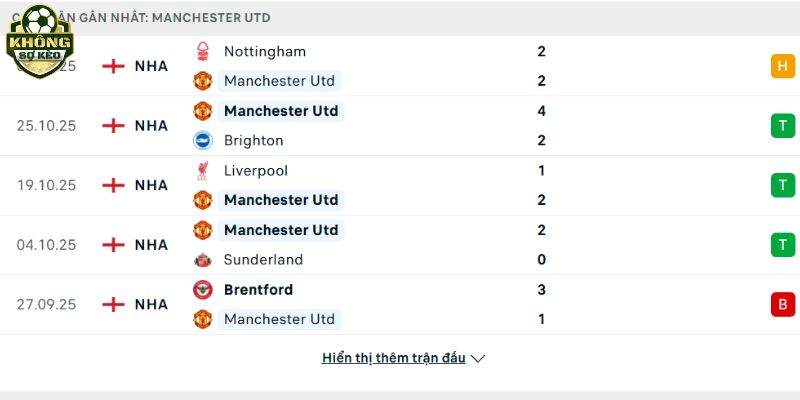
Task: Click the 'Hiển thị thêm trận đấu' link
Action: 393,358
